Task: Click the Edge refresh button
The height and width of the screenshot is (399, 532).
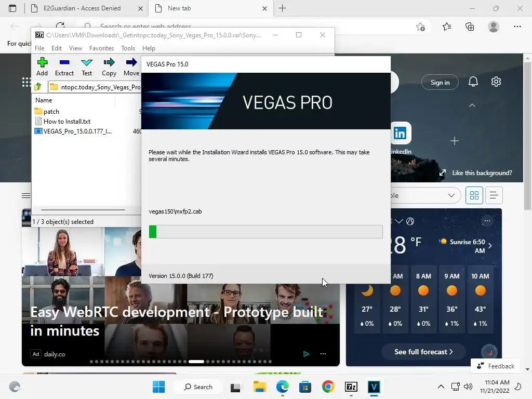Action: tap(60, 26)
